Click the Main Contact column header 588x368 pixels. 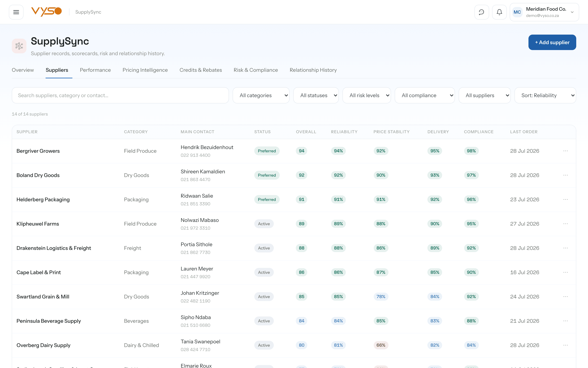click(197, 132)
